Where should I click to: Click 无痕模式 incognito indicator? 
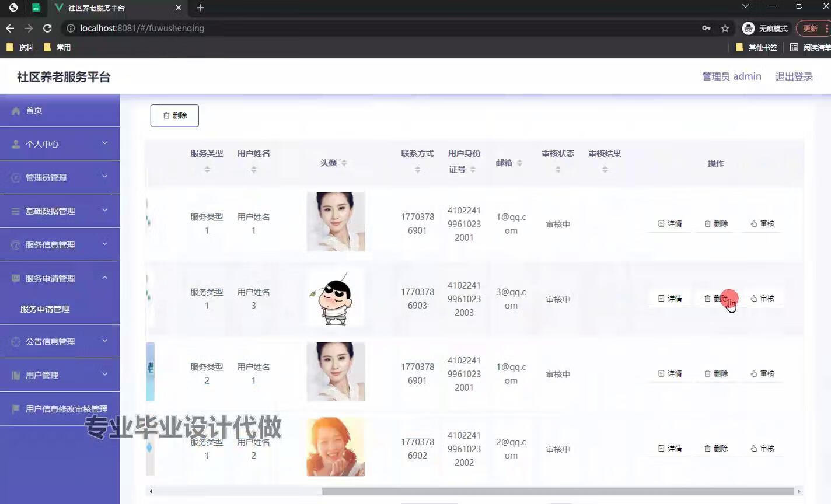(765, 28)
